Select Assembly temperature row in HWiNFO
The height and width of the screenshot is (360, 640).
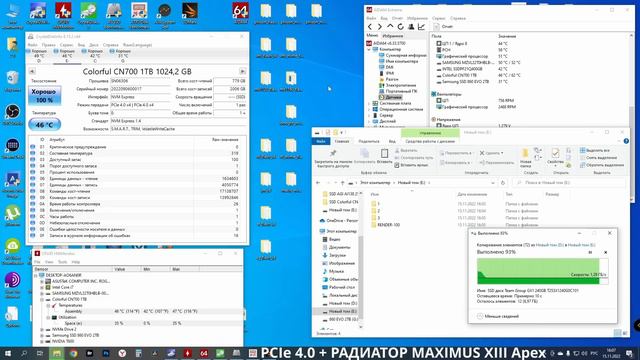click(x=138, y=311)
